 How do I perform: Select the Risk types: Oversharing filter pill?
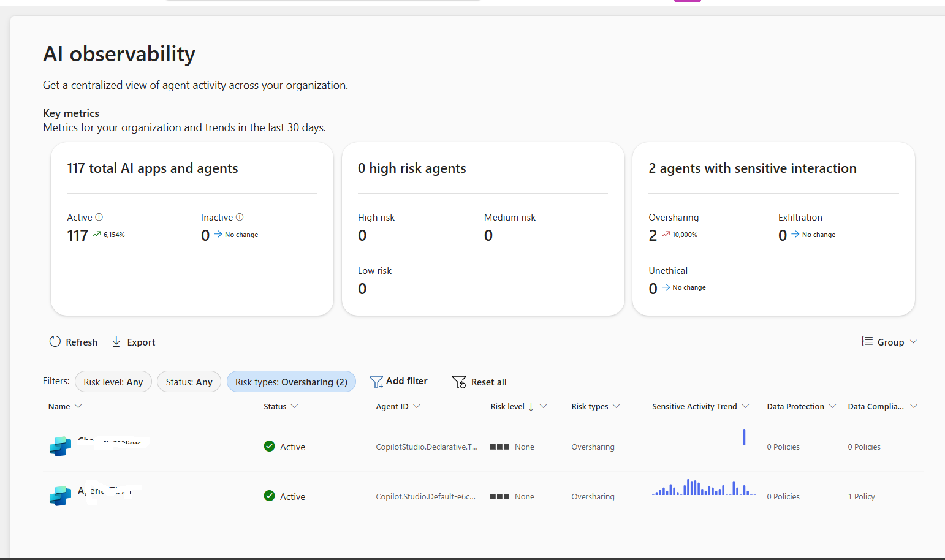[291, 382]
